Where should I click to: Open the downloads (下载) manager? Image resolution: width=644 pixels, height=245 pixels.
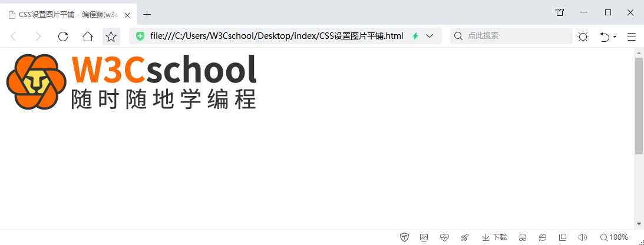[494, 237]
